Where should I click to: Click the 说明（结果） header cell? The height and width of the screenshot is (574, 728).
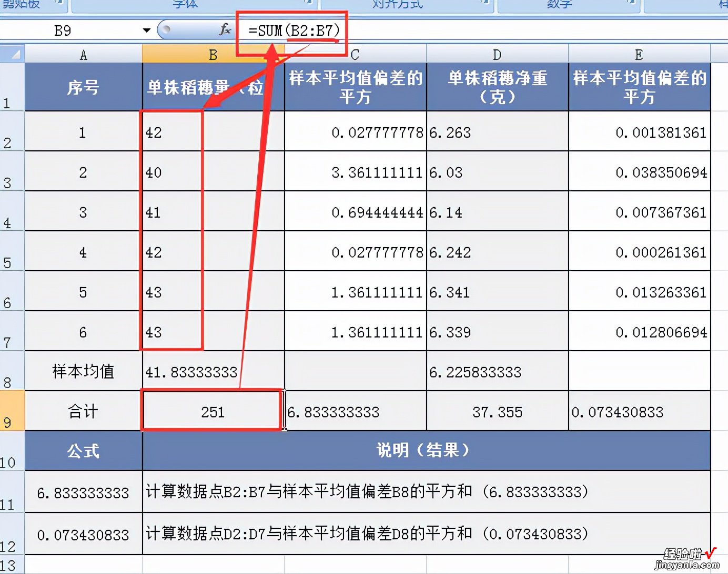(x=426, y=450)
